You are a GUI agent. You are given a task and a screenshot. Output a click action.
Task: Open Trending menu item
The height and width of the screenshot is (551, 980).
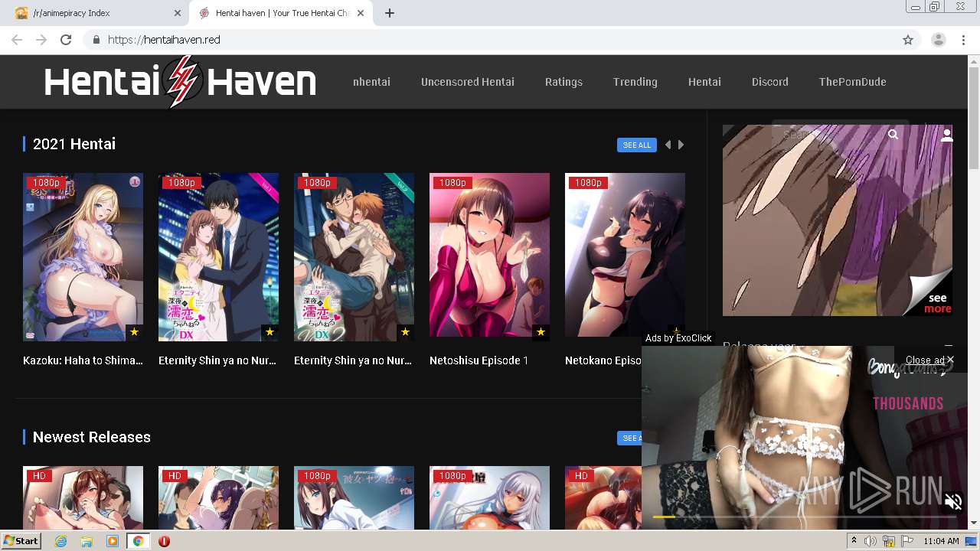[x=635, y=82]
